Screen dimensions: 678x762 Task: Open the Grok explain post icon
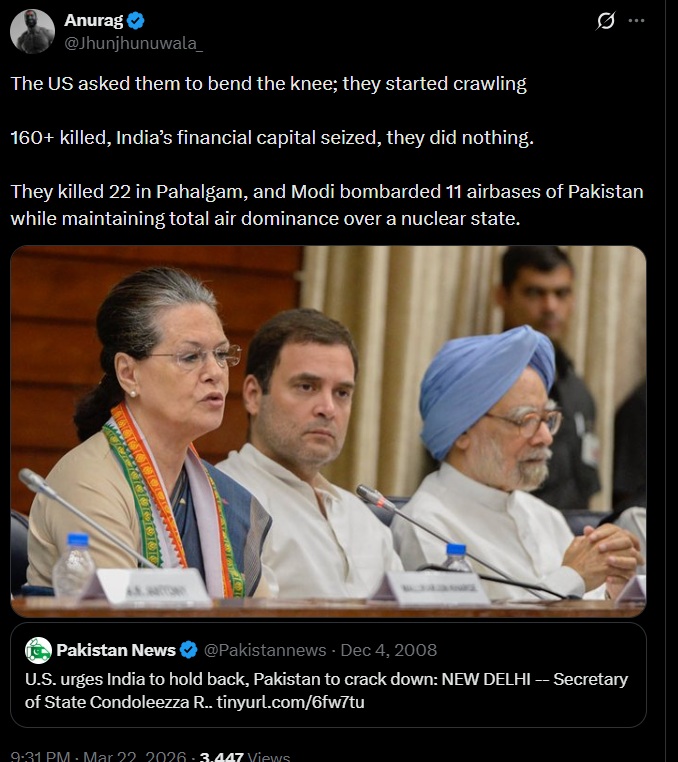606,21
